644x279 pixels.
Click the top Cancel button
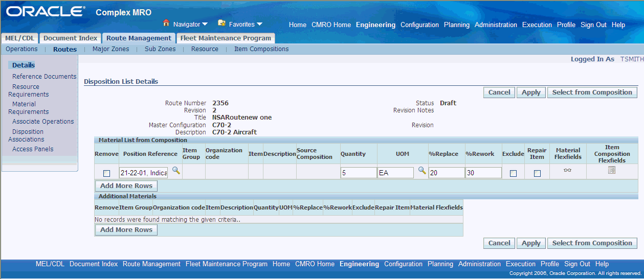[x=499, y=92]
